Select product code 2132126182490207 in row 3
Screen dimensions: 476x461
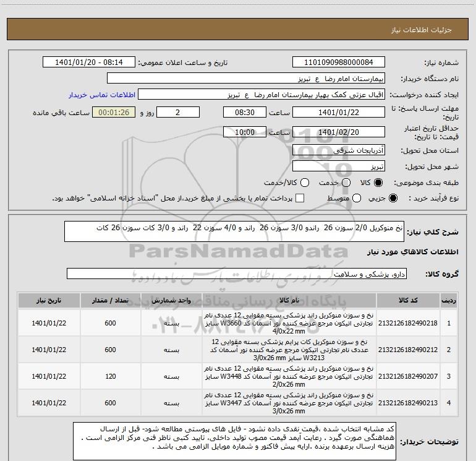(x=408, y=376)
